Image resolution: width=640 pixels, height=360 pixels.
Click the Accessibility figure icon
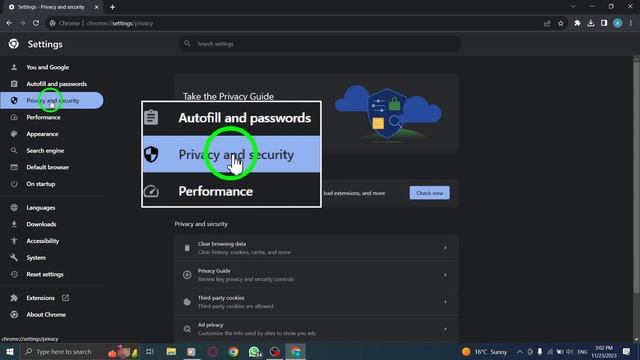14,241
